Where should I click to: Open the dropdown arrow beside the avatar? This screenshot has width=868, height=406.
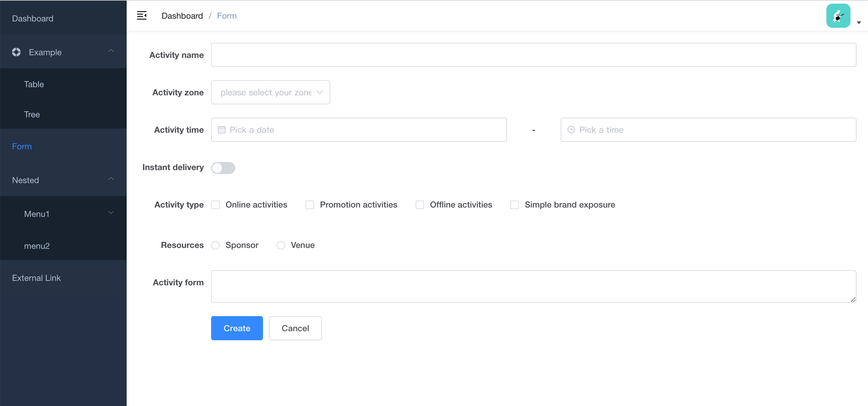click(x=859, y=23)
